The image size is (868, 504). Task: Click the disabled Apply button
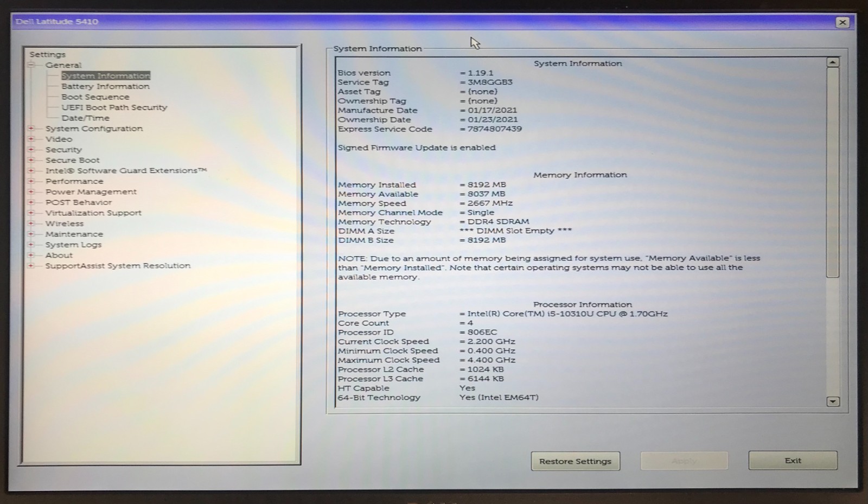click(684, 461)
